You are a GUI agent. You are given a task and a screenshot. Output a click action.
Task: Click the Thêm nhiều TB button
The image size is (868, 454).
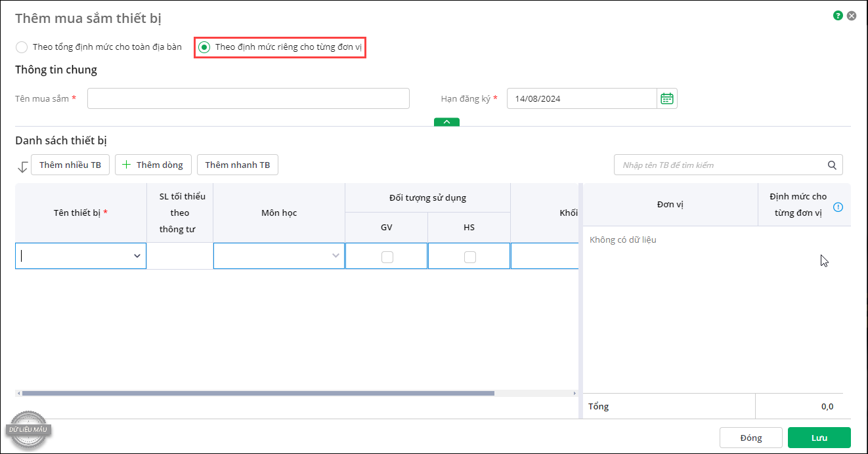pyautogui.click(x=70, y=165)
